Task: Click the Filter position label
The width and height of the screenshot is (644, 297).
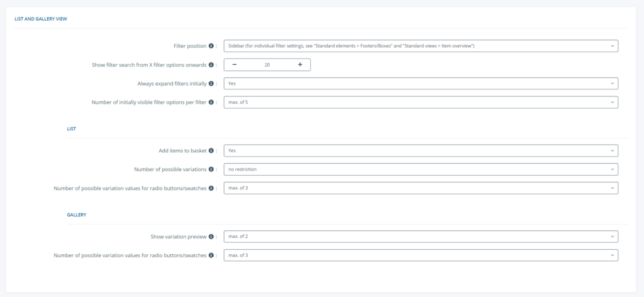Action: click(190, 46)
